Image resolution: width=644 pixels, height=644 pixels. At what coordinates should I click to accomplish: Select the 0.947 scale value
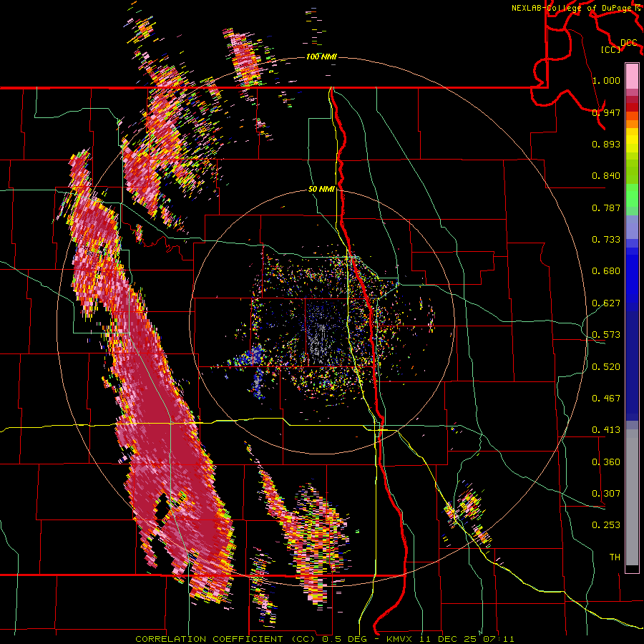pyautogui.click(x=606, y=112)
